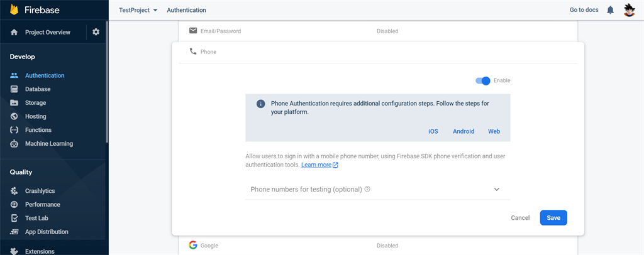Click the Firebase flame logo
The height and width of the screenshot is (255, 644).
click(x=14, y=9)
